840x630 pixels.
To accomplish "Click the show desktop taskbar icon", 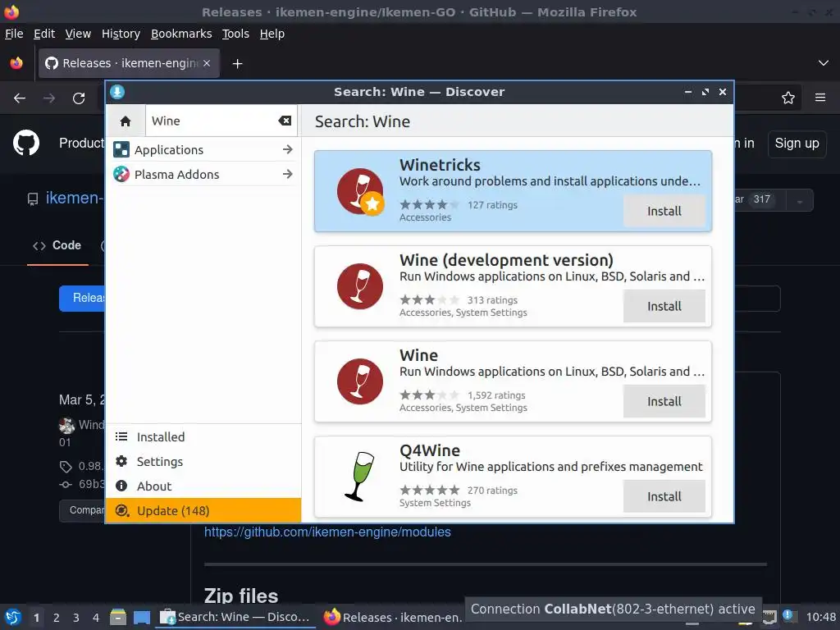I will [x=142, y=617].
